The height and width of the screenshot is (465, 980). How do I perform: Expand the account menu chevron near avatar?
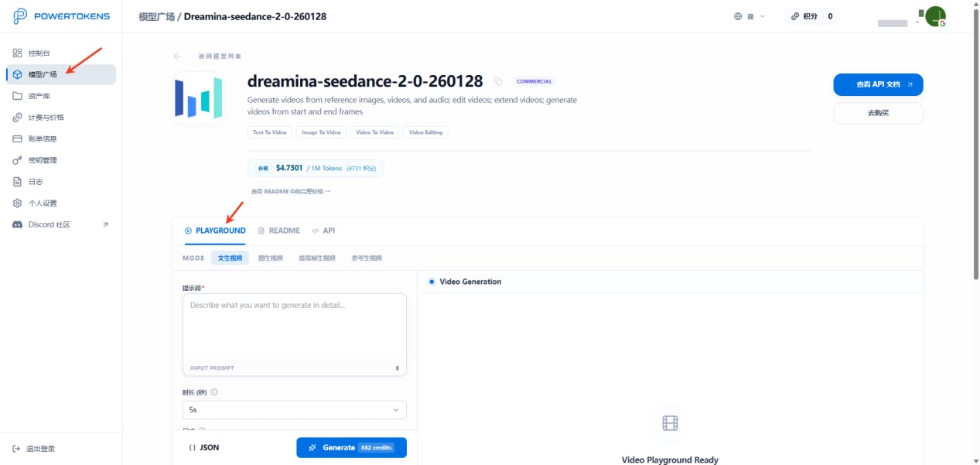click(917, 22)
